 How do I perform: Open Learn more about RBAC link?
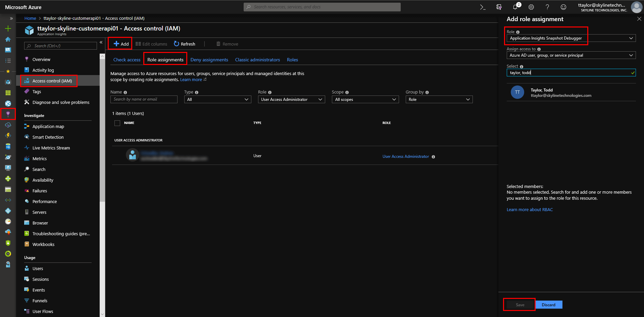[530, 210]
